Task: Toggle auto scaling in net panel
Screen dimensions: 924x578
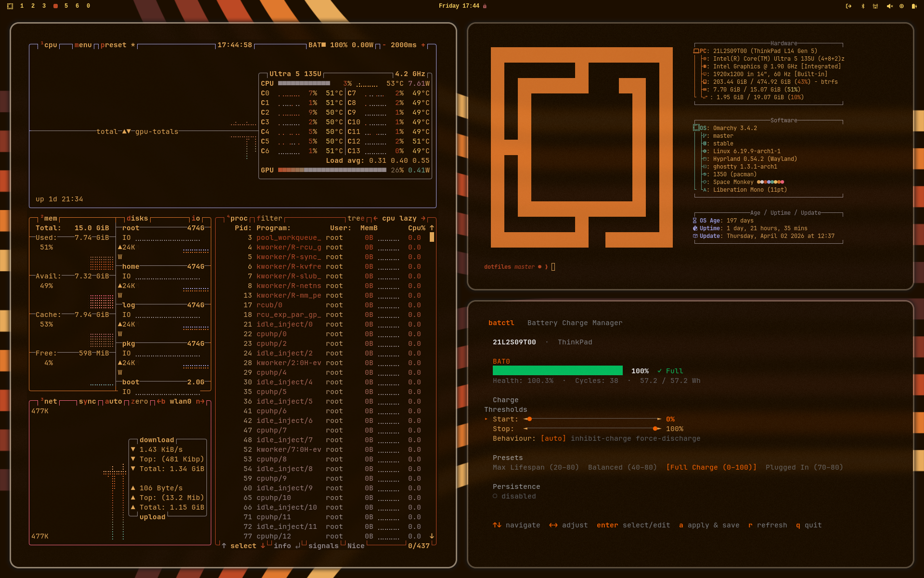Action: coord(114,401)
